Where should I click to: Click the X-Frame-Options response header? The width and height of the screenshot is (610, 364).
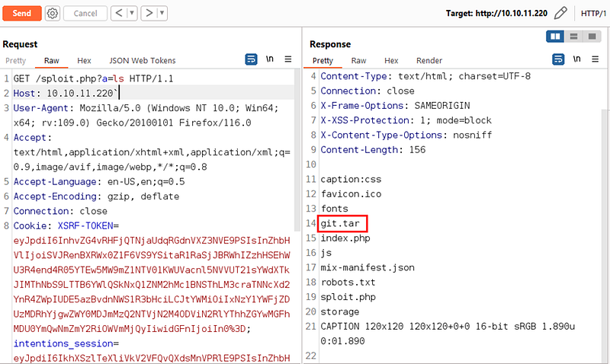(395, 106)
